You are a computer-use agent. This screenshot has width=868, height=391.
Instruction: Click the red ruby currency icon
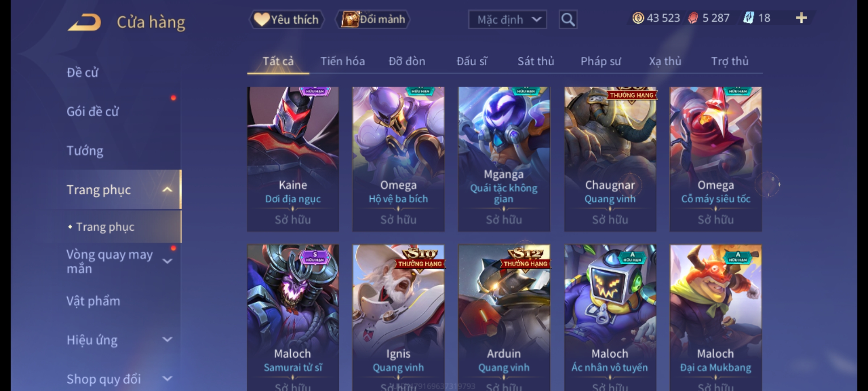coord(693,18)
